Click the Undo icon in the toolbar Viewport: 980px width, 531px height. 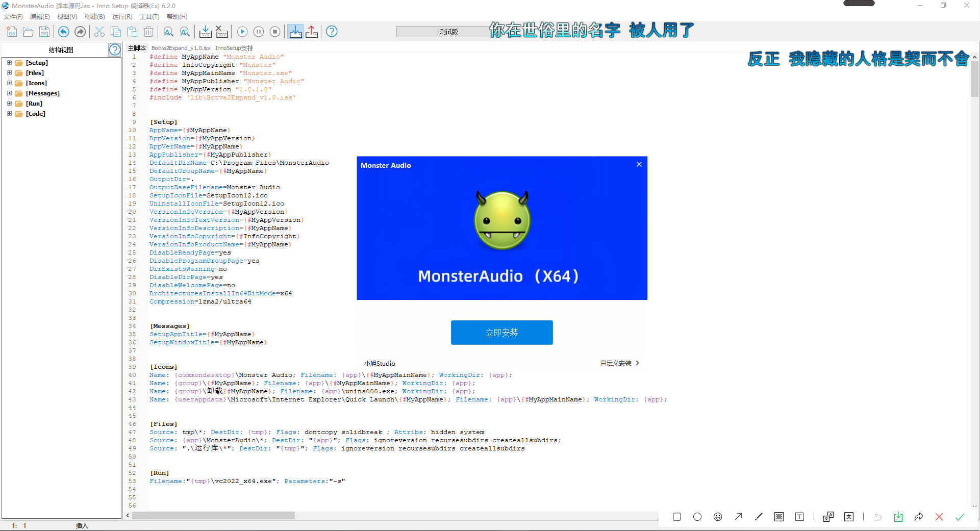(63, 32)
